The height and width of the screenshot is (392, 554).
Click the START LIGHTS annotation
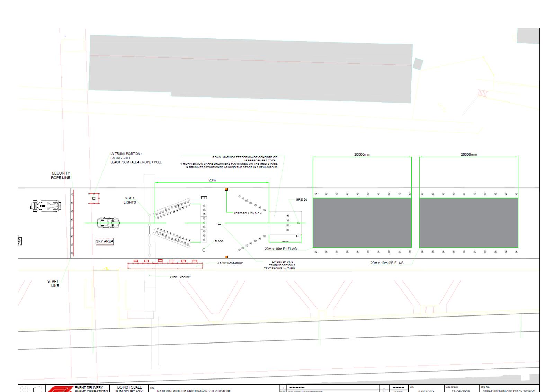130,200
